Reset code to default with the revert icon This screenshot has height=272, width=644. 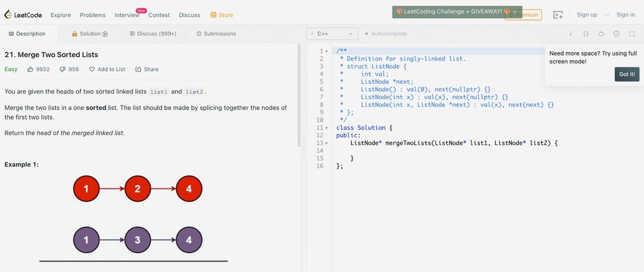601,33
